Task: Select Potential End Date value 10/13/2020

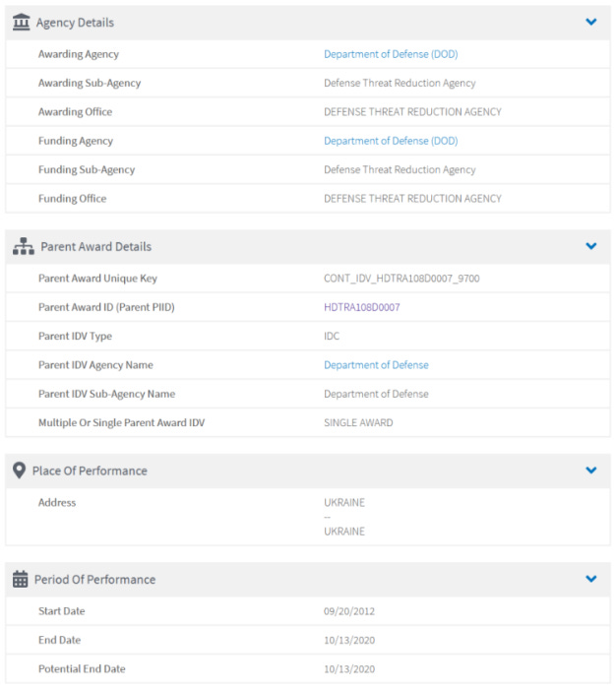Action: click(349, 669)
